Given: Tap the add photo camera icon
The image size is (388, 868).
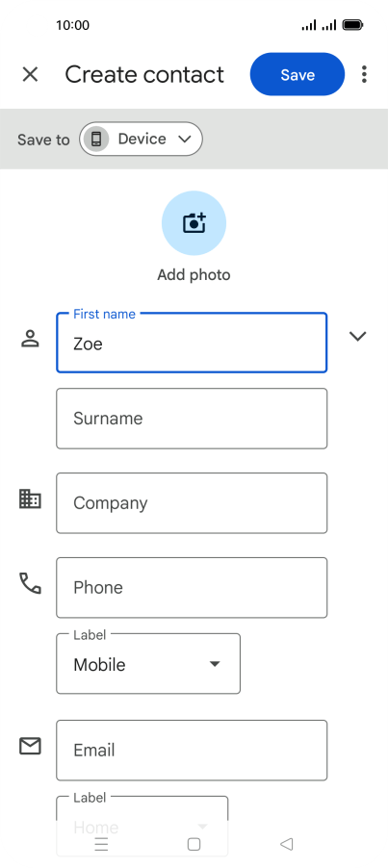Looking at the screenshot, I should point(194,223).
